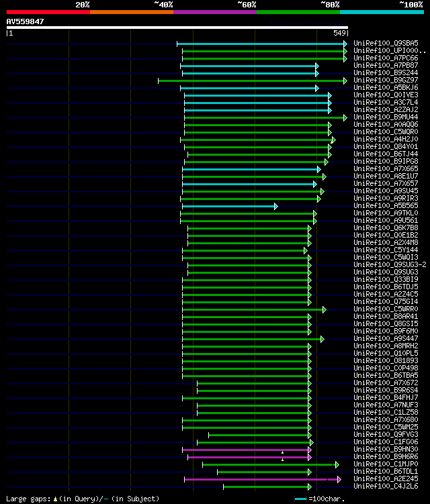Click hit label UniRef100_A2ZAJ2
The width and height of the screenshot is (430, 504).
click(386, 109)
